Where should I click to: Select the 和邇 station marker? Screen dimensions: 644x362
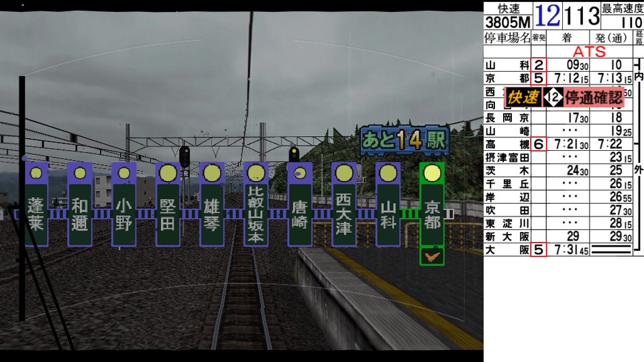[80, 204]
